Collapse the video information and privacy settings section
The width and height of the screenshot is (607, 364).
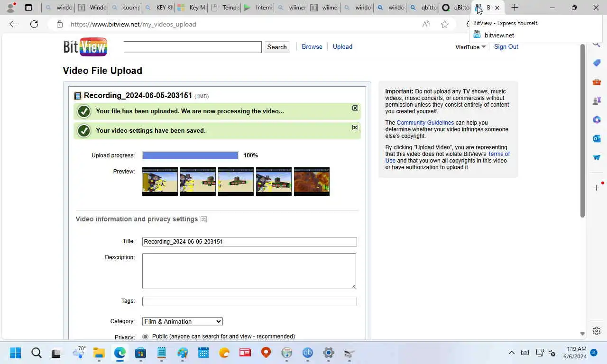(203, 219)
